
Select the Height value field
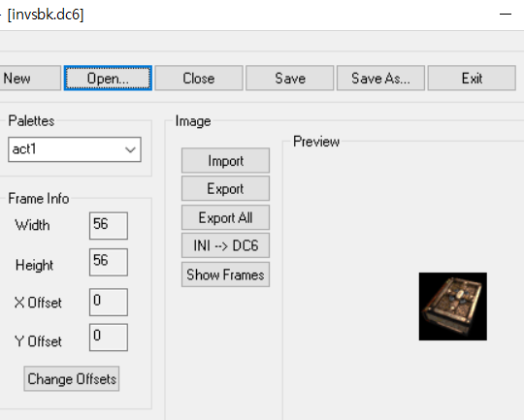coord(109,262)
